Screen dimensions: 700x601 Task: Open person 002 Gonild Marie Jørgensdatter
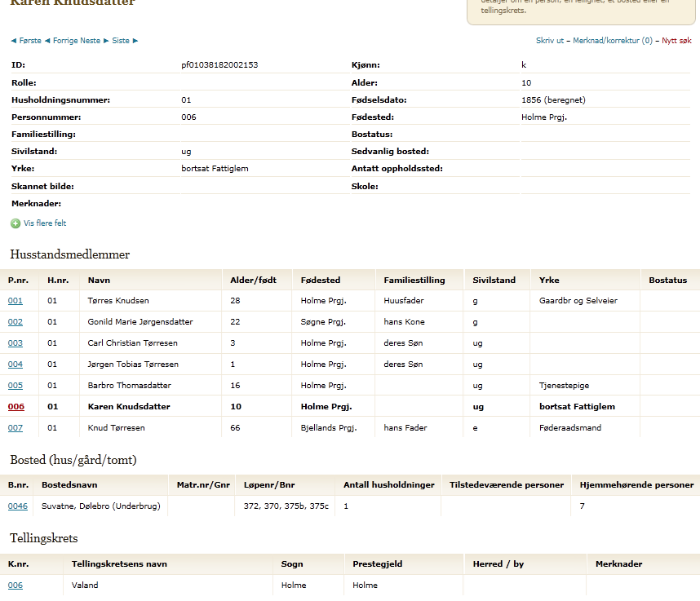click(16, 321)
